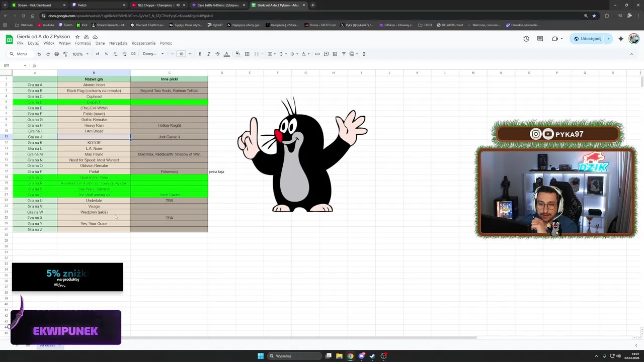This screenshot has width=644, height=362.
Task: Click the move-to-folder icon by title
Action: pos(86,37)
